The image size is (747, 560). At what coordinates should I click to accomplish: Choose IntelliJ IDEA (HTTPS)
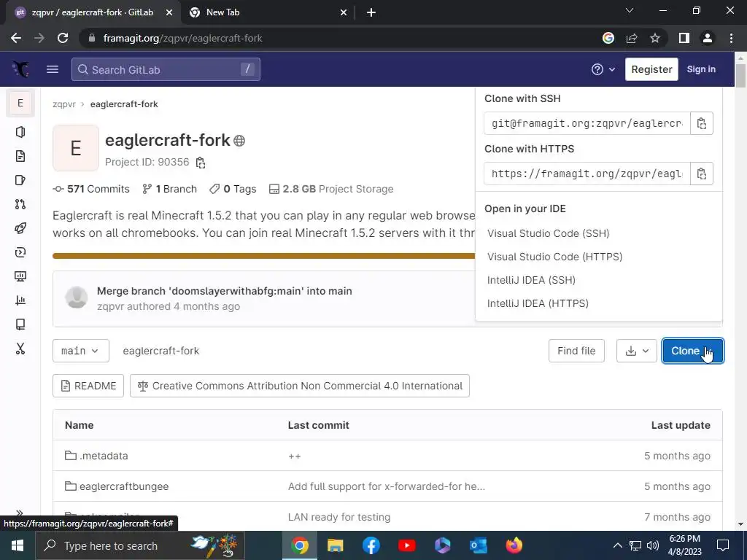click(538, 303)
